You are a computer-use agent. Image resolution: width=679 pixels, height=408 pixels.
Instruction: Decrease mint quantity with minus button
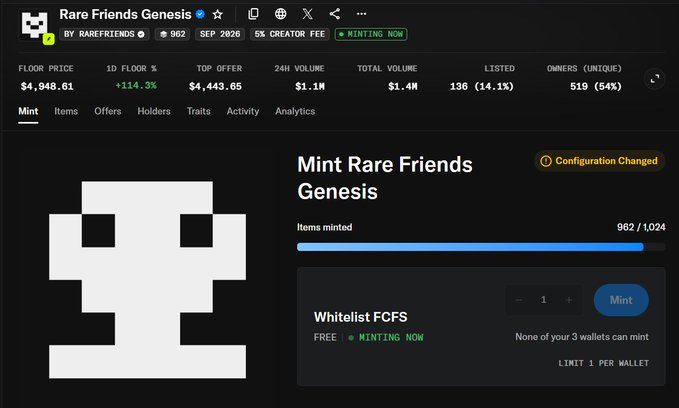pos(519,300)
